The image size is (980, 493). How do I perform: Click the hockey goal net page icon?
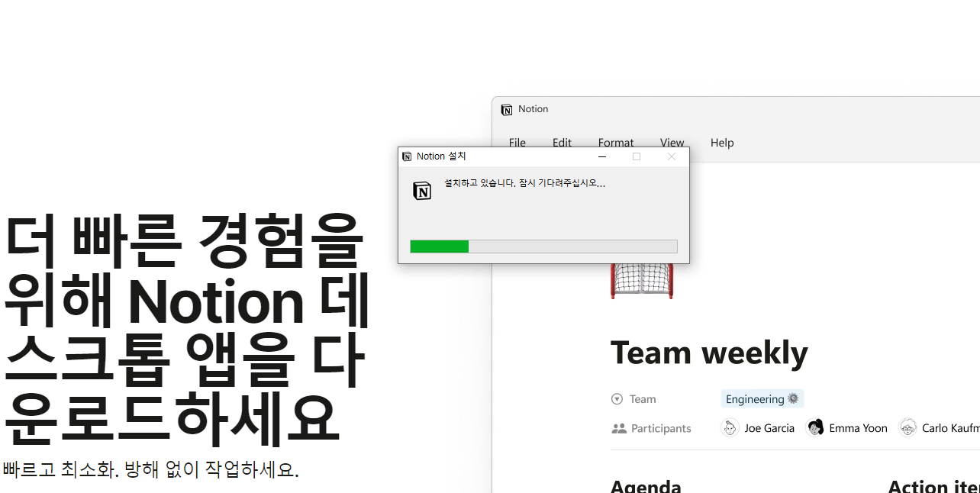pos(642,280)
